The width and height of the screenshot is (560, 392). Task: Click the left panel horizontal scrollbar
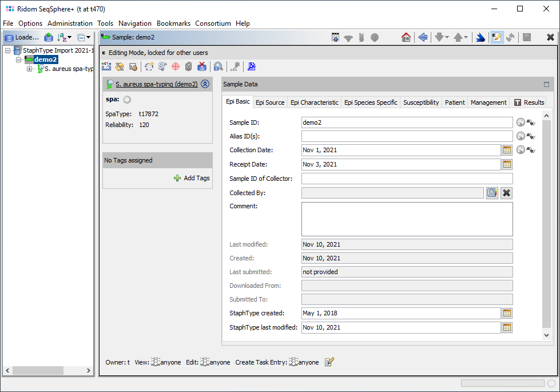pyautogui.click(x=38, y=371)
